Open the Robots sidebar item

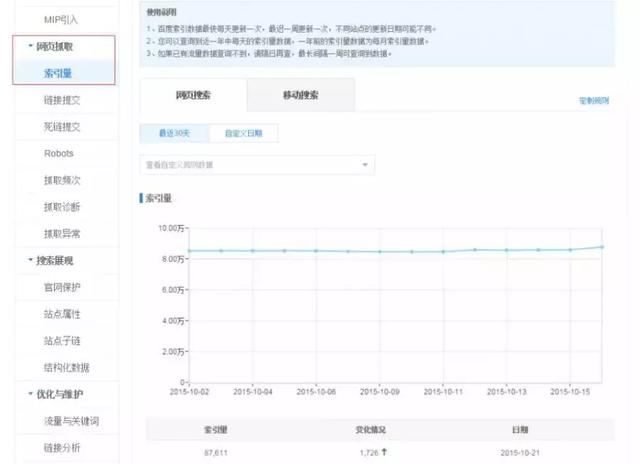coord(58,154)
